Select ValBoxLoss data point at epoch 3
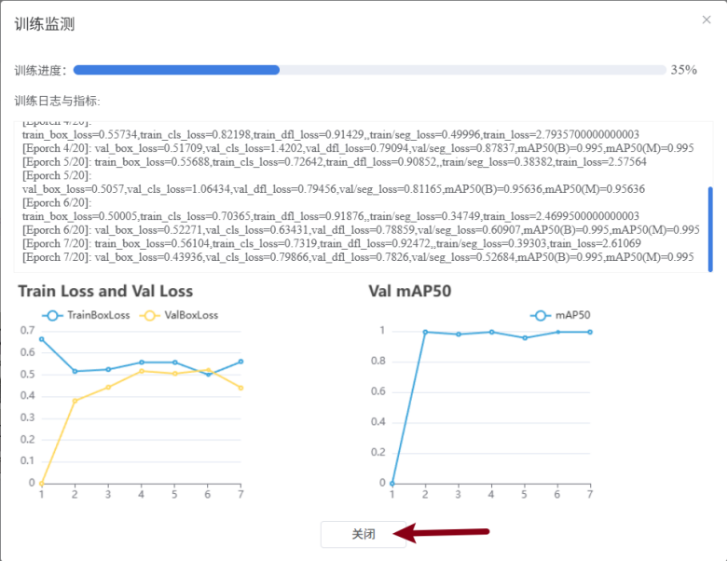 click(108, 387)
